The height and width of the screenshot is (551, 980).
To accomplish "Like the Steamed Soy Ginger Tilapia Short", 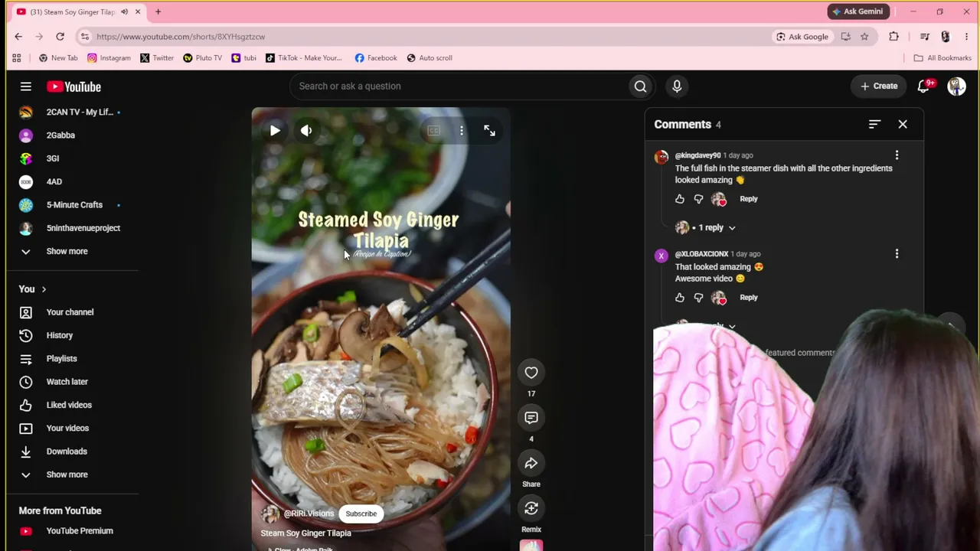I will 531,373.
